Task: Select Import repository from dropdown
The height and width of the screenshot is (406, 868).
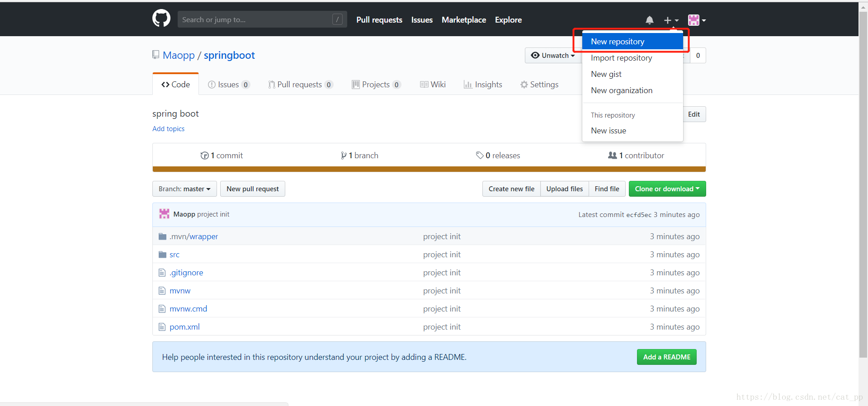Action: pos(632,58)
